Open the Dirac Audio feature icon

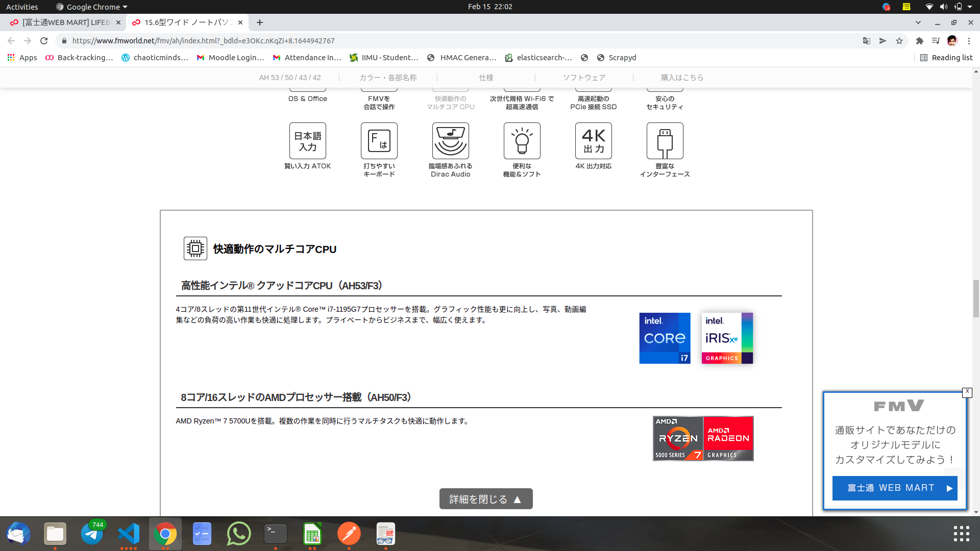451,141
